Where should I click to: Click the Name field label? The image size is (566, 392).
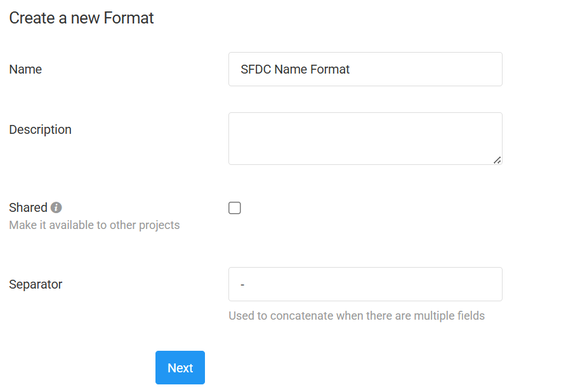(x=25, y=69)
